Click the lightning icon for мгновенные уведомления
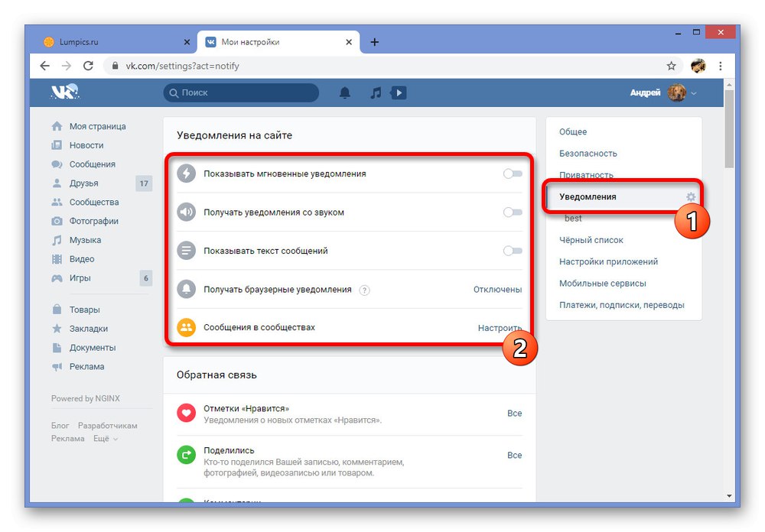This screenshot has height=532, width=765. pos(186,174)
